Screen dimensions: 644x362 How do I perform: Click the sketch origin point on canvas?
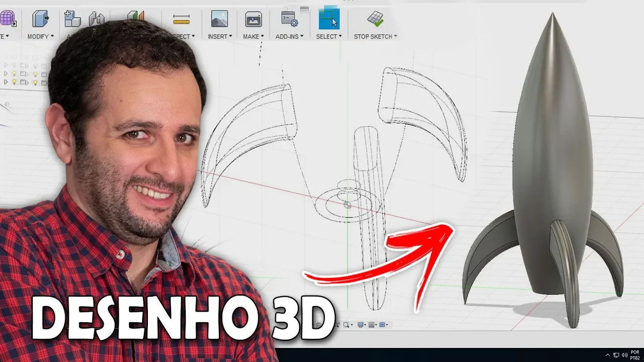pos(347,205)
